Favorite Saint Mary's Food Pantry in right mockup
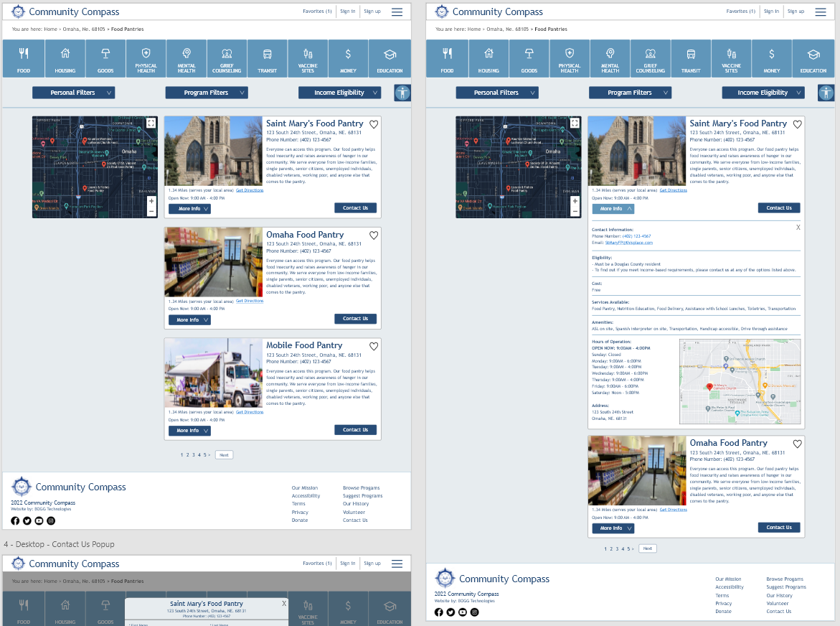The width and height of the screenshot is (840, 626). click(798, 124)
